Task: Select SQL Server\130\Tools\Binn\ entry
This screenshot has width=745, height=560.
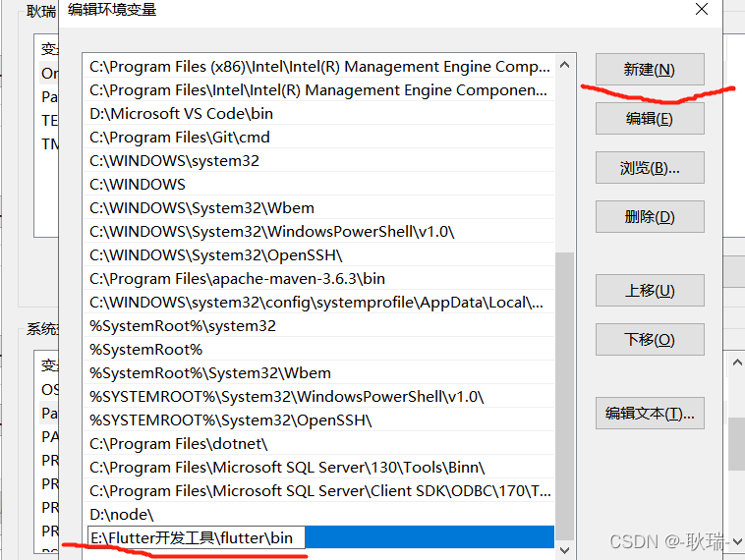Action: pos(318,468)
